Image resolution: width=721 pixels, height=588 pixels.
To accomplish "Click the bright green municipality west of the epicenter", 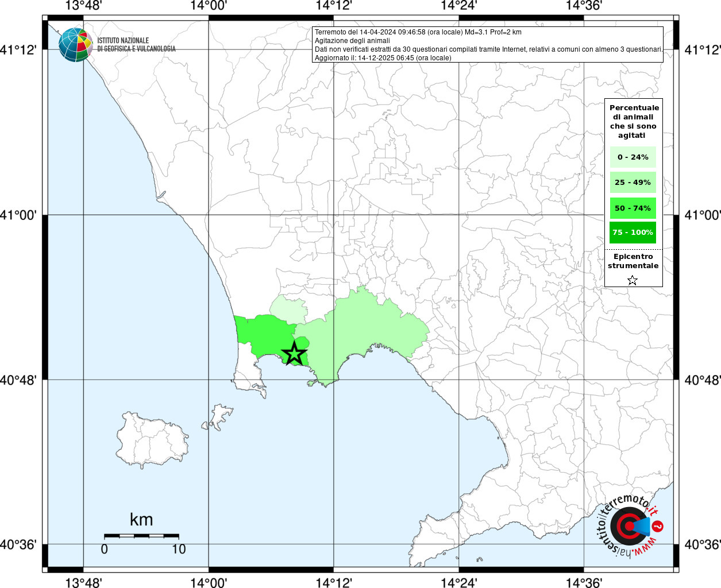I will 265,336.
